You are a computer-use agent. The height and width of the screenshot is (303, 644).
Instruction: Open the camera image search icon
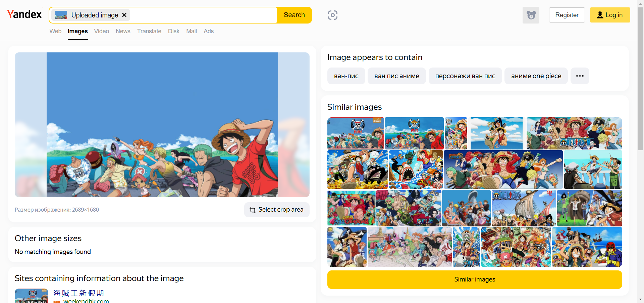tap(333, 15)
